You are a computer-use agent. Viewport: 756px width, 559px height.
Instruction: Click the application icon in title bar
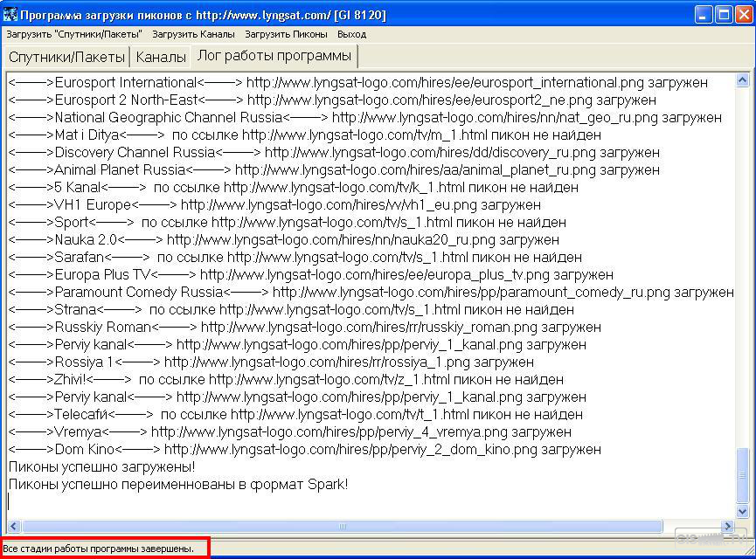(x=10, y=15)
